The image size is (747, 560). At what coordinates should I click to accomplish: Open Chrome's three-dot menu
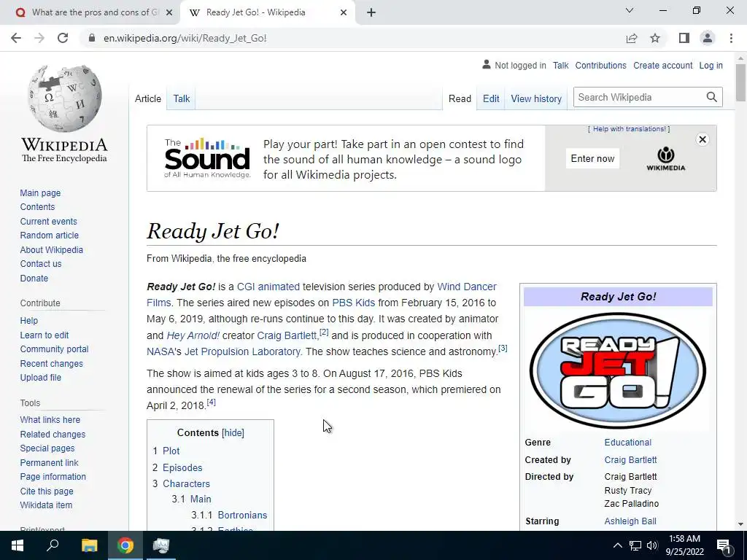click(x=731, y=38)
